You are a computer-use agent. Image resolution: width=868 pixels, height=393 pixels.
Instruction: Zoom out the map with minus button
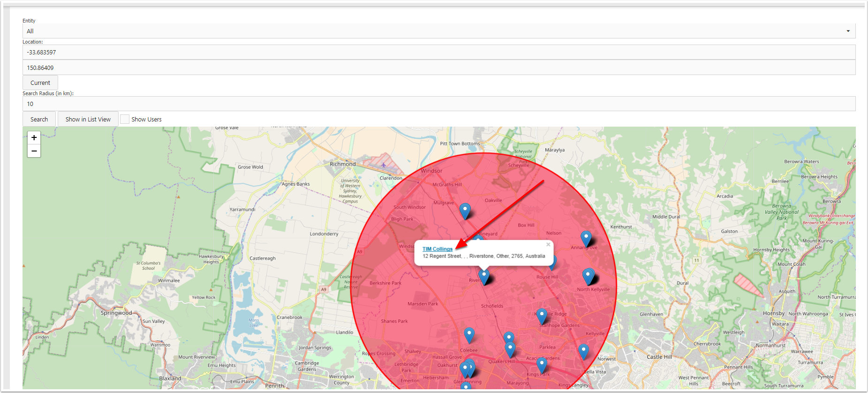(x=34, y=151)
